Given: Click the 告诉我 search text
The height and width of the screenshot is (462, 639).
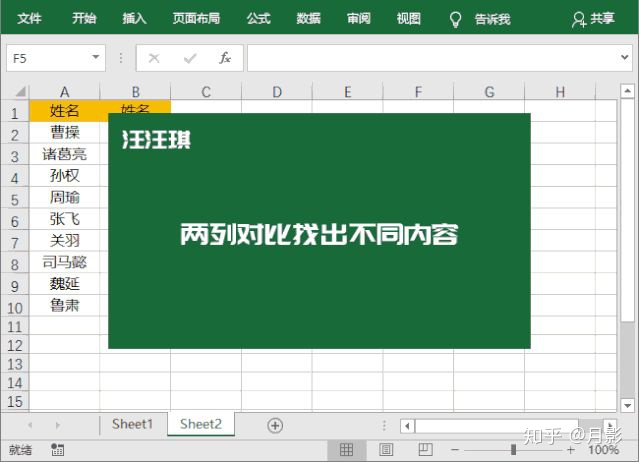Looking at the screenshot, I should (492, 19).
